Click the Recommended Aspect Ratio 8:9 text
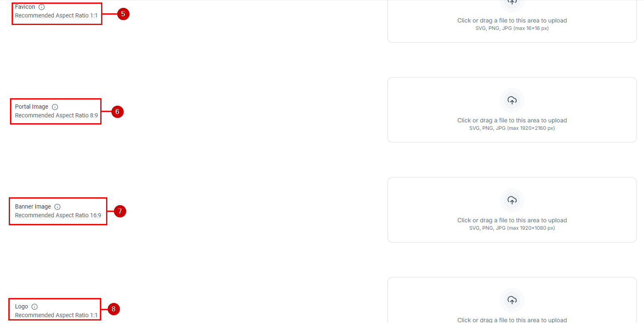This screenshot has height=323, width=644. pyautogui.click(x=57, y=115)
